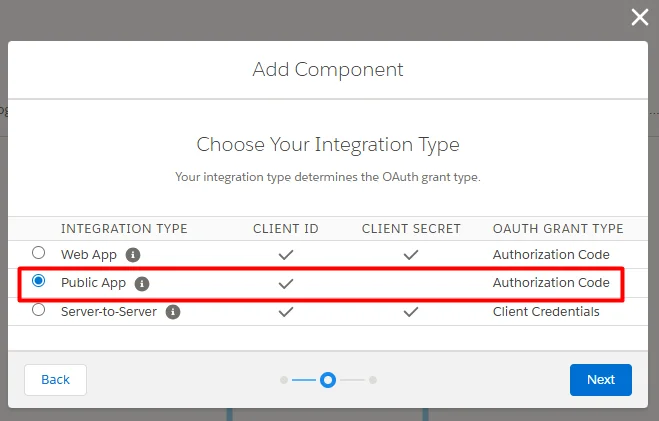Click the last step progress dot

(x=373, y=380)
